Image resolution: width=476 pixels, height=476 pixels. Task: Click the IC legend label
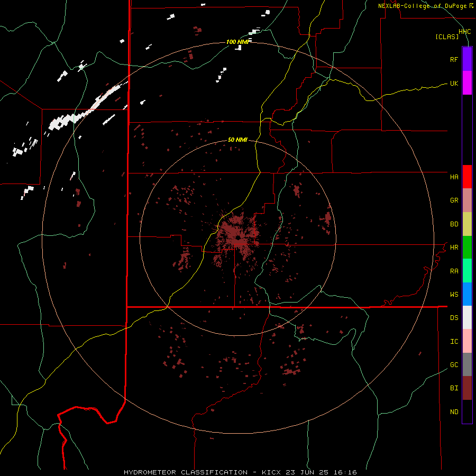(454, 342)
